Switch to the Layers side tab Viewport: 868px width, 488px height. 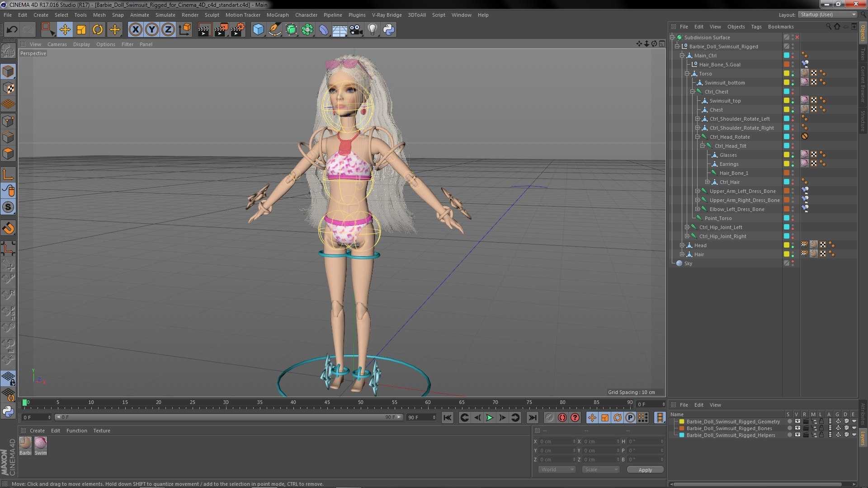click(x=863, y=438)
